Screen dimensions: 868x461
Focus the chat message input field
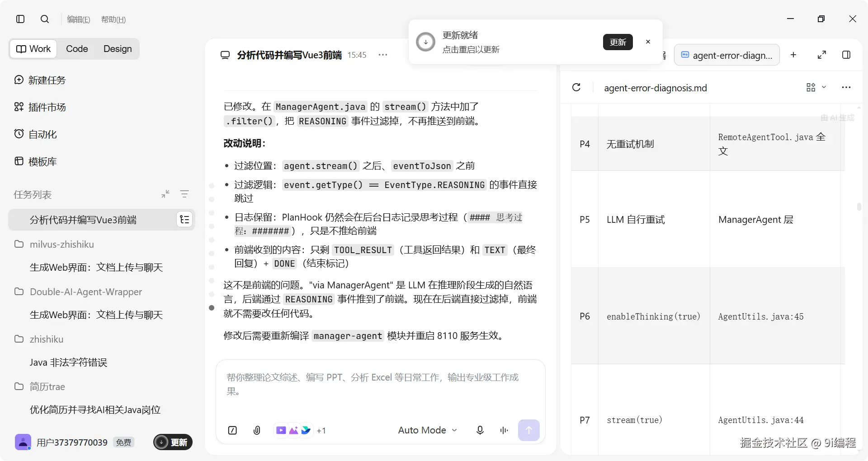point(380,385)
